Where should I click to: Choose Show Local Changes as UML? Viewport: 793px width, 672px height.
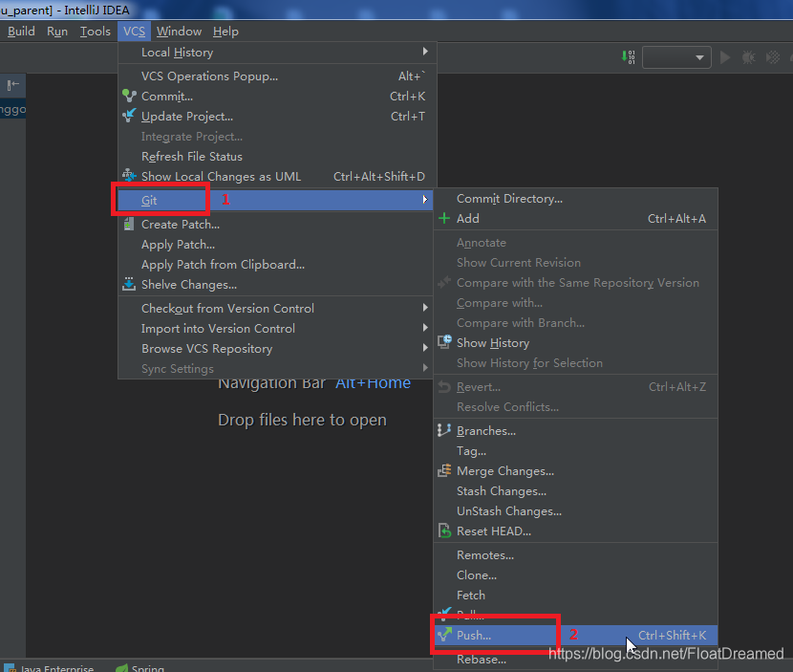(x=275, y=177)
